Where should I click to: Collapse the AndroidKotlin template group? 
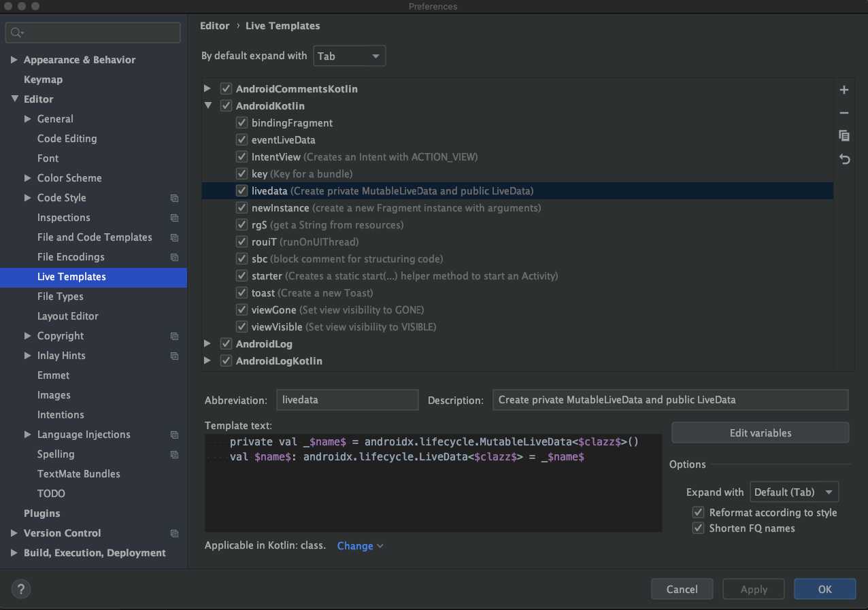[x=207, y=106]
